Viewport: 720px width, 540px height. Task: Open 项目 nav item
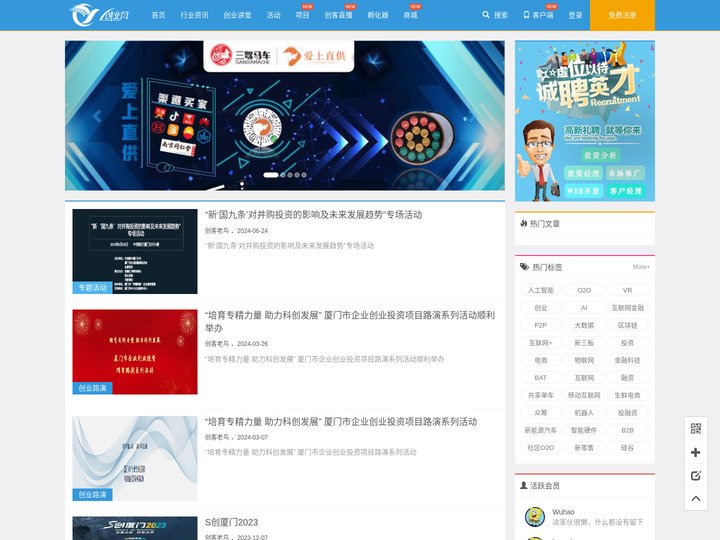pos(302,15)
